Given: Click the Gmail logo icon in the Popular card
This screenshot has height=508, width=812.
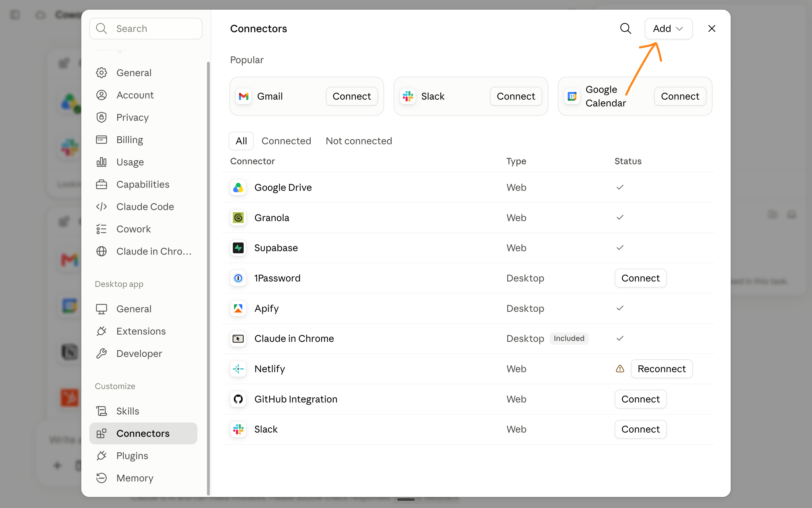Looking at the screenshot, I should [244, 96].
